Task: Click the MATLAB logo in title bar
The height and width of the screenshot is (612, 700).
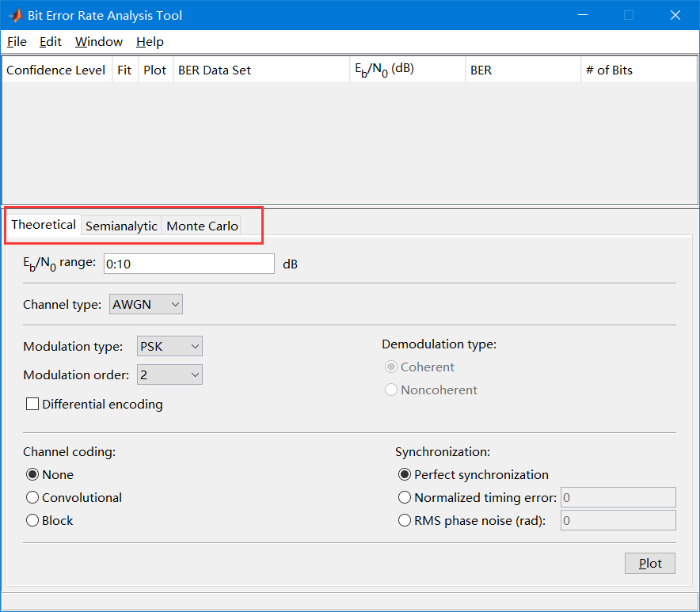Action: click(x=15, y=15)
